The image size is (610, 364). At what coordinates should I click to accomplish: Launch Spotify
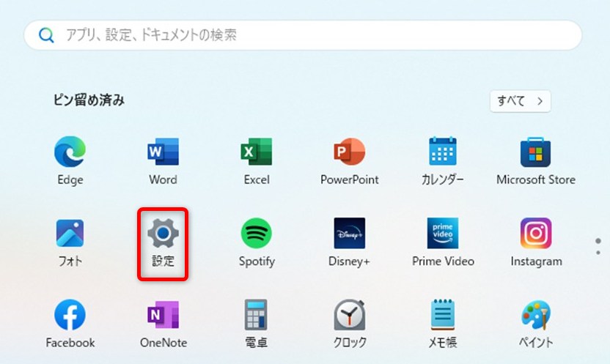pos(257,243)
